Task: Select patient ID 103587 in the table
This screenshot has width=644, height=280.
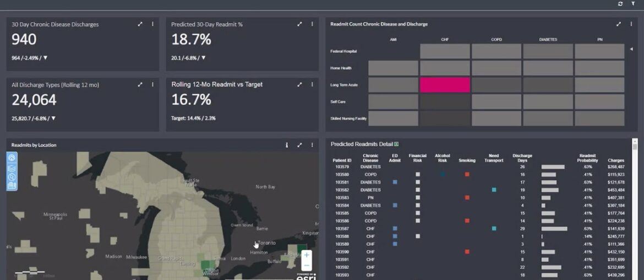Action: (342, 228)
